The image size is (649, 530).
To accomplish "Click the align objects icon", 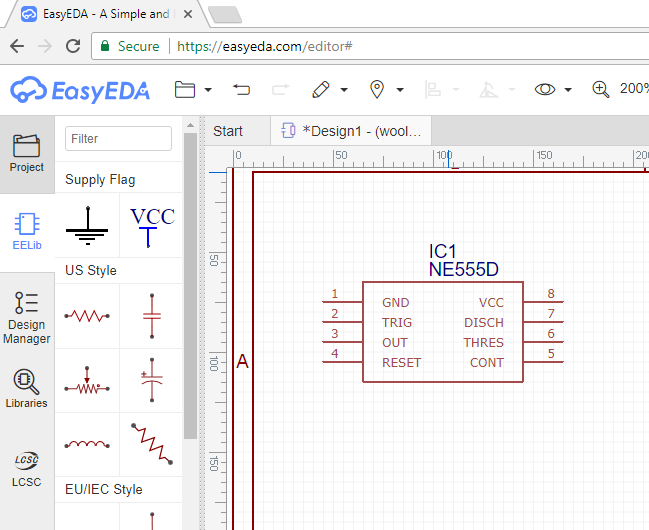I will 433,89.
